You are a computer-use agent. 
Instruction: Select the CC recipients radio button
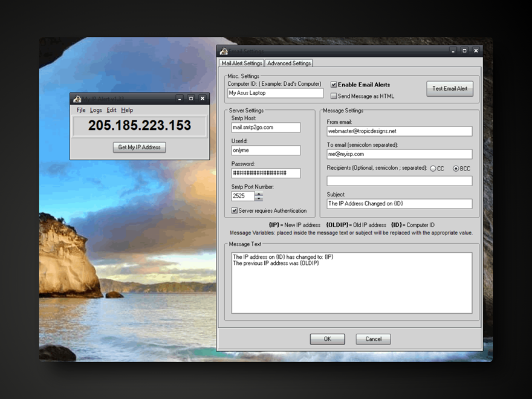(x=433, y=168)
